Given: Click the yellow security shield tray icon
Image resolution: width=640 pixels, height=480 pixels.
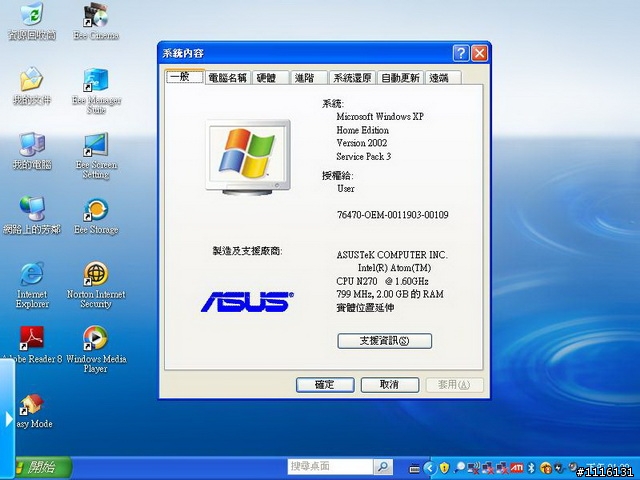Looking at the screenshot, I should pyautogui.click(x=444, y=467).
